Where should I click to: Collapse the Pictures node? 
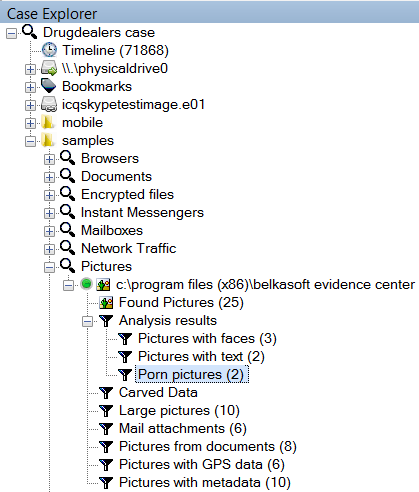tap(49, 267)
